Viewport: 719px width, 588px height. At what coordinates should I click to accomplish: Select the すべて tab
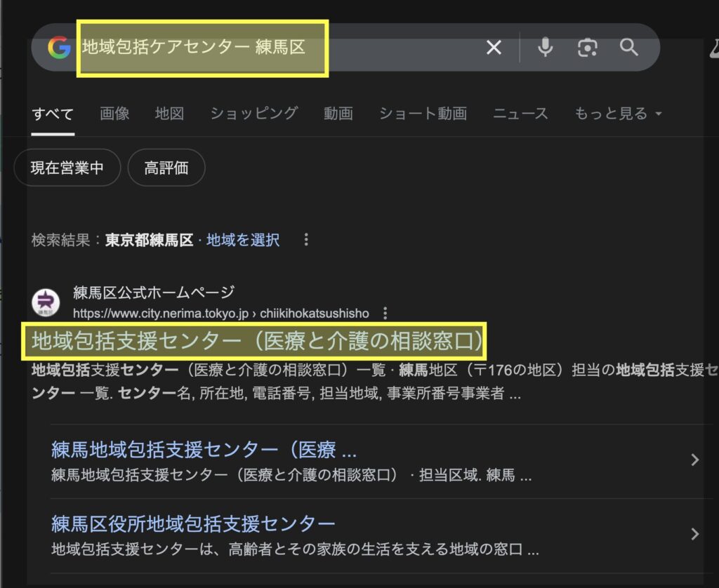point(53,113)
